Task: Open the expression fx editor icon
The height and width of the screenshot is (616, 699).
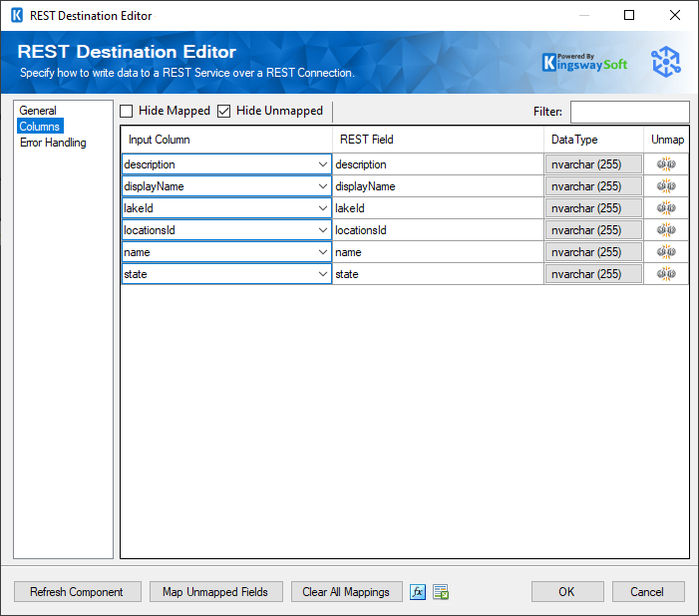Action: (418, 592)
